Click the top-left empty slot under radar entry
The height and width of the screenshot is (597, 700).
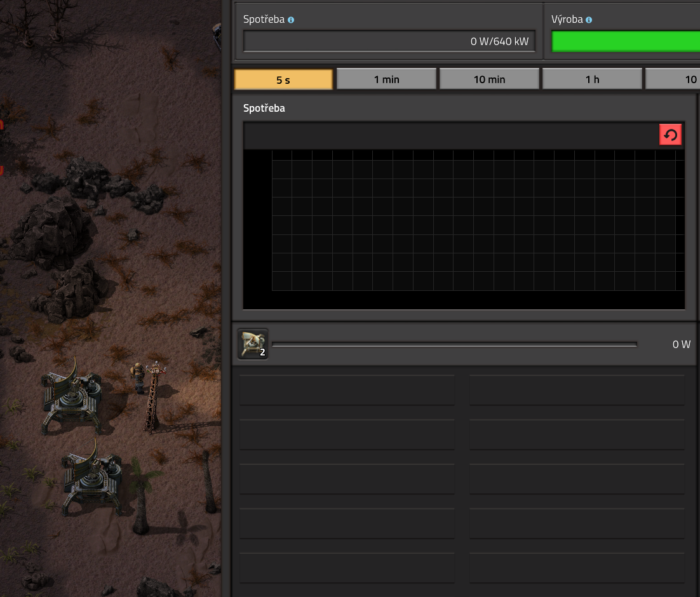(347, 390)
